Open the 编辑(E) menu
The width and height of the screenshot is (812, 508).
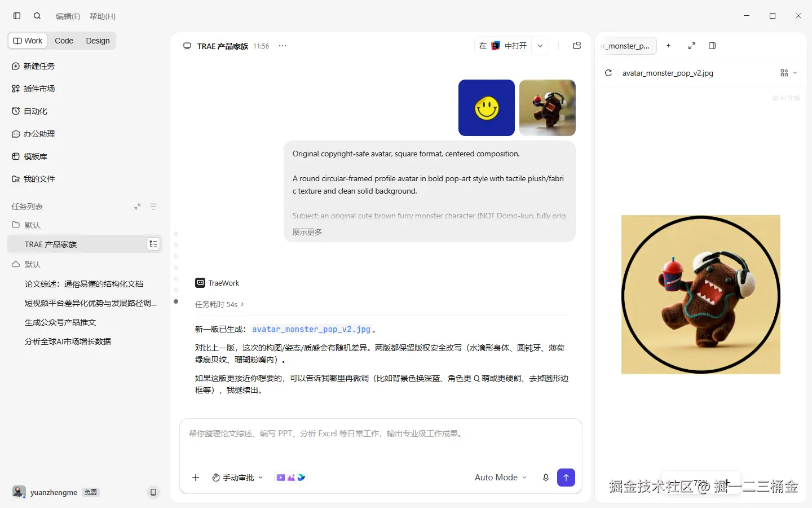[68, 16]
